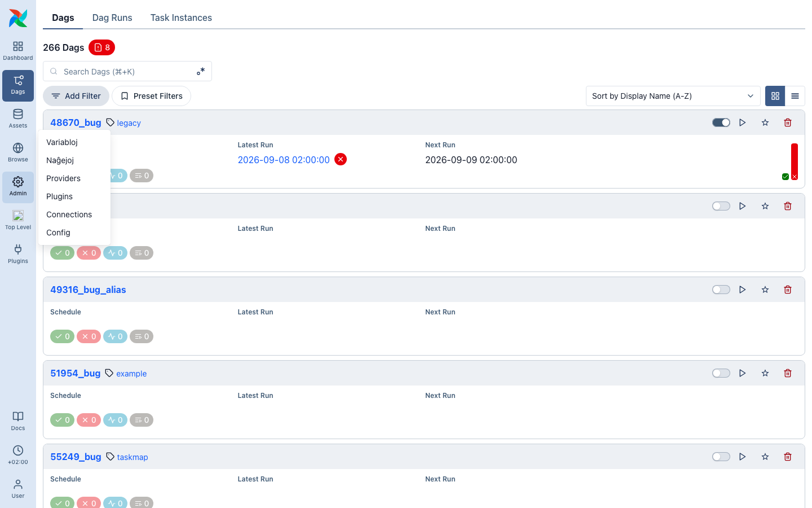Favorite the 49316_bug_alias Dag with star icon

point(765,290)
